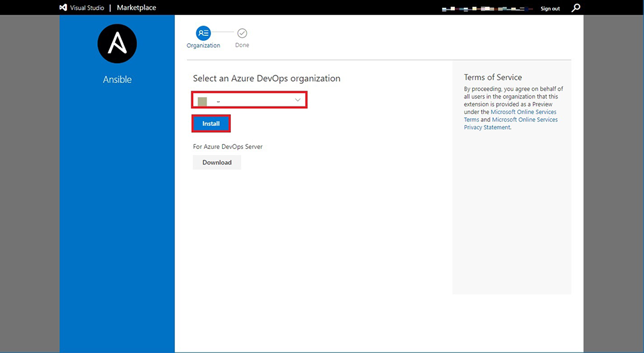The image size is (644, 353).
Task: Sign out of the account
Action: tap(550, 8)
